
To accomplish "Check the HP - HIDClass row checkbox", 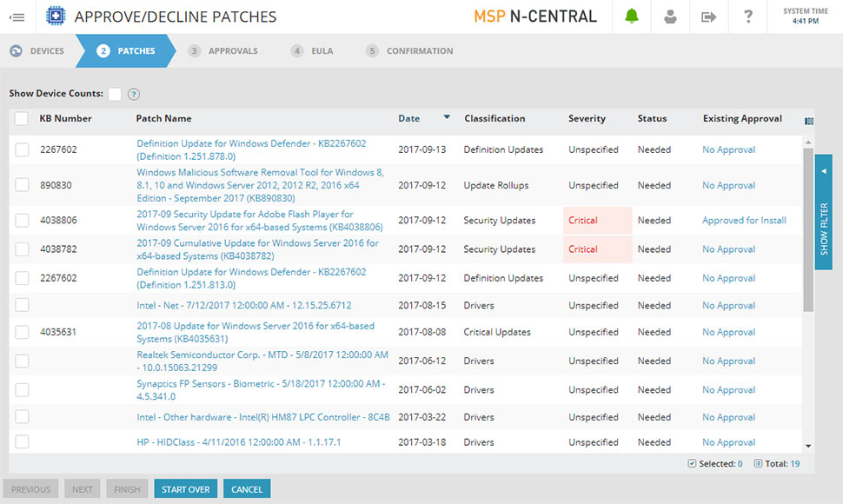I will 22,441.
